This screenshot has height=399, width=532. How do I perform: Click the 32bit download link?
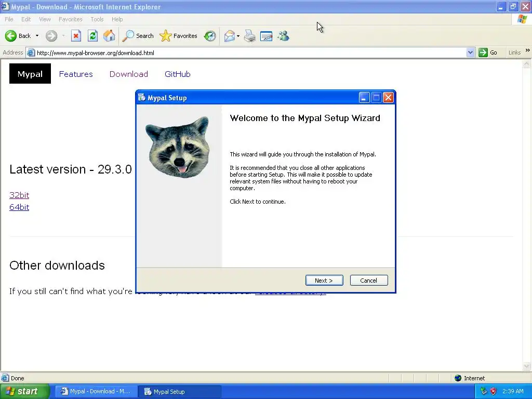pos(19,195)
